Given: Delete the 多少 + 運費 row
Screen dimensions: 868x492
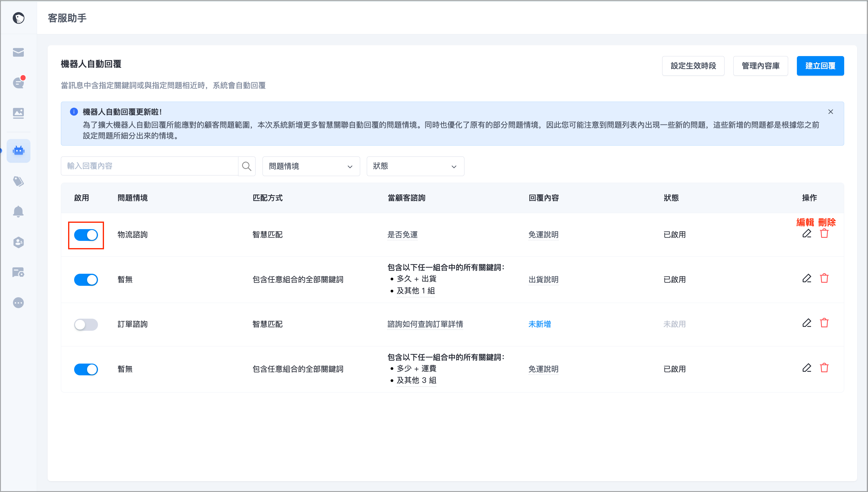Looking at the screenshot, I should click(824, 368).
